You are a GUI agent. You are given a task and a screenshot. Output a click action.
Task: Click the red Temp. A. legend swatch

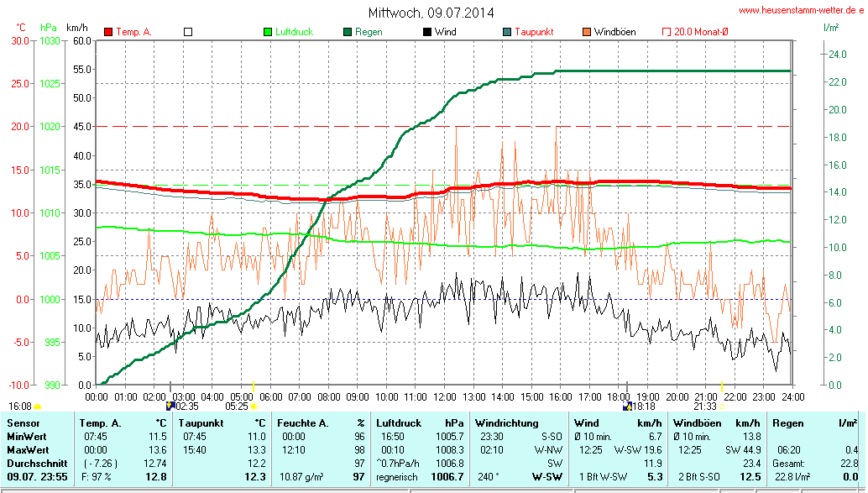click(x=108, y=32)
